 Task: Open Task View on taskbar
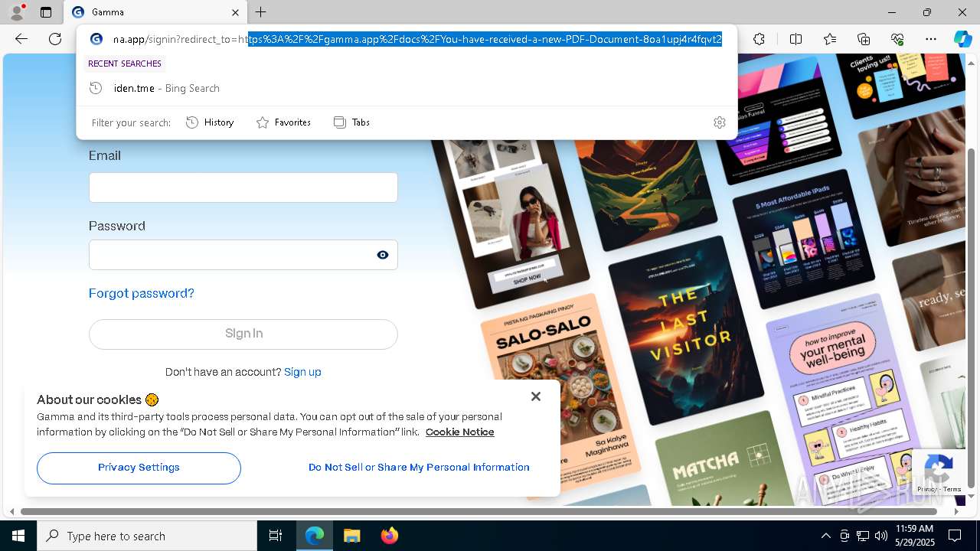click(276, 536)
